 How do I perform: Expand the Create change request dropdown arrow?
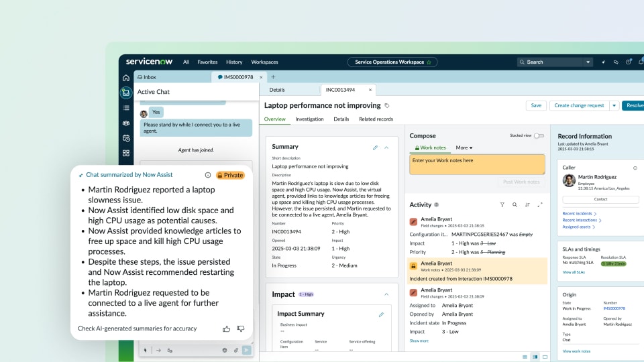614,105
